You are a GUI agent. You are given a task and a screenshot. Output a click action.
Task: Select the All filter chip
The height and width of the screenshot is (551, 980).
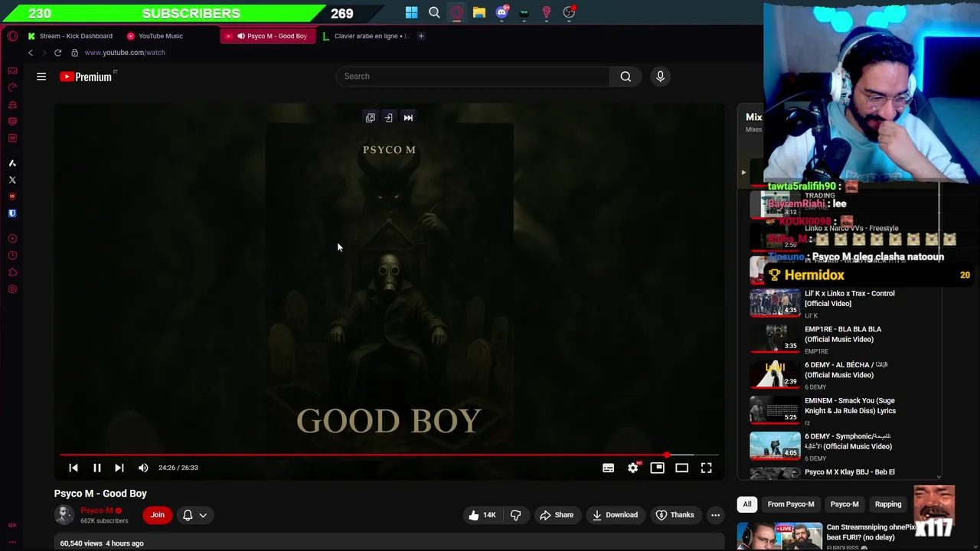click(747, 504)
